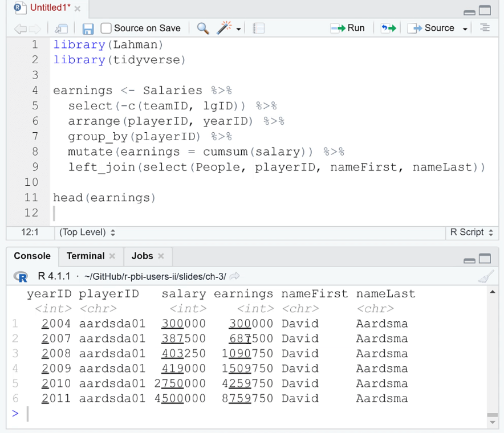Maximize the console pane
Image resolution: width=504 pixels, height=433 pixels.
click(485, 258)
